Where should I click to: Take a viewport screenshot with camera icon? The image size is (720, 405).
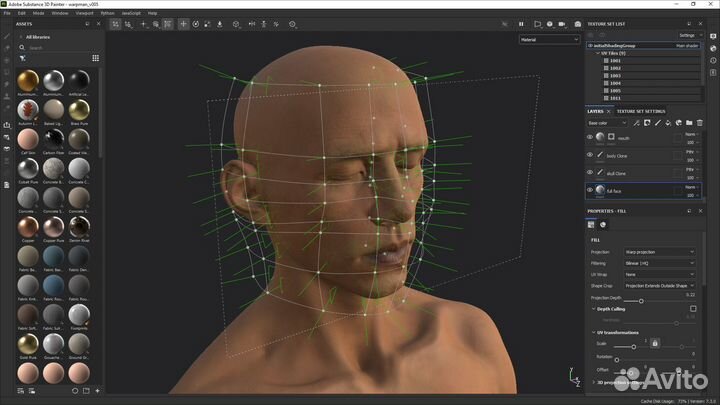(578, 24)
